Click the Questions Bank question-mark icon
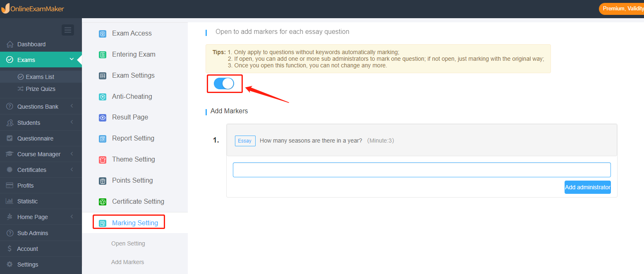Viewport: 644px width, 274px height. [x=10, y=107]
